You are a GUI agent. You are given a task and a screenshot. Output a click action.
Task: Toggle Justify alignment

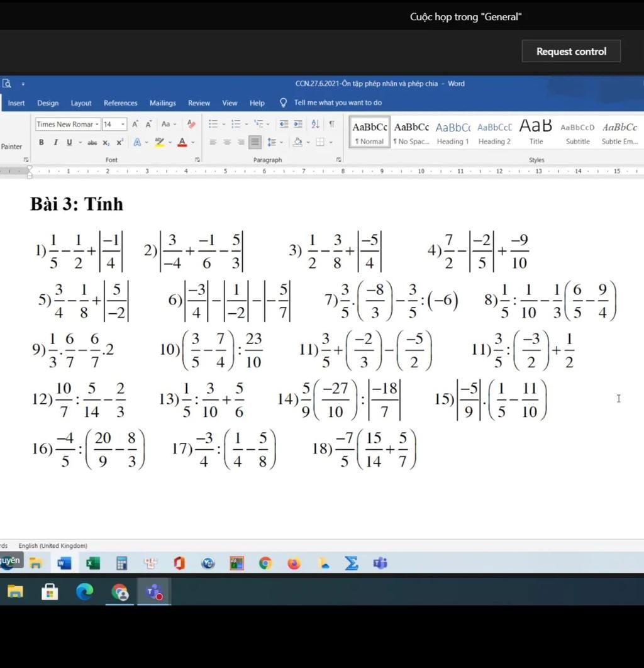255,142
